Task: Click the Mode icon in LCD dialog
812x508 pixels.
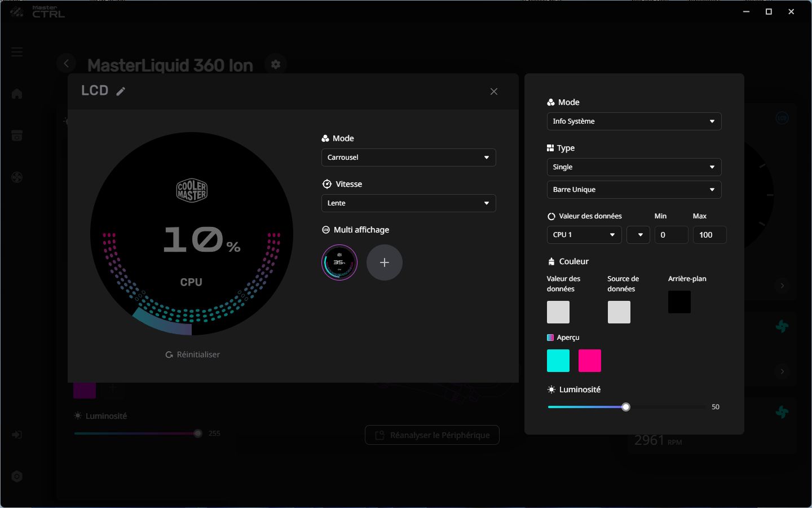Action: [325, 138]
